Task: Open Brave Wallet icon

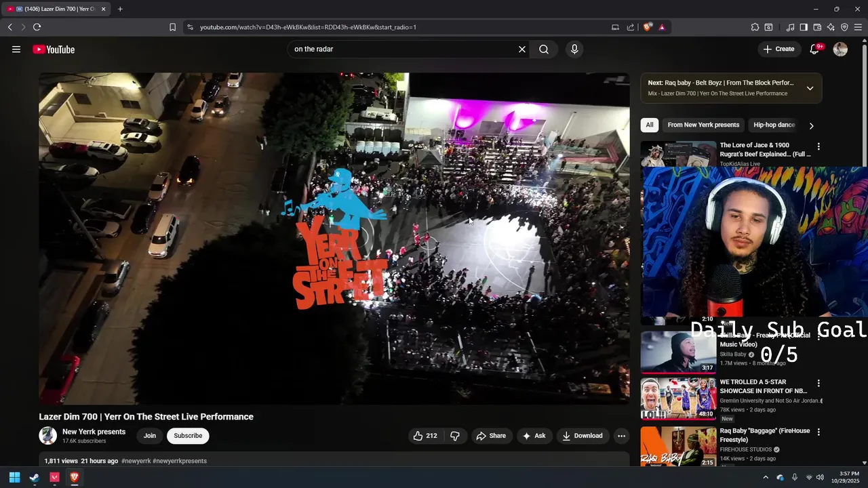Action: click(817, 27)
